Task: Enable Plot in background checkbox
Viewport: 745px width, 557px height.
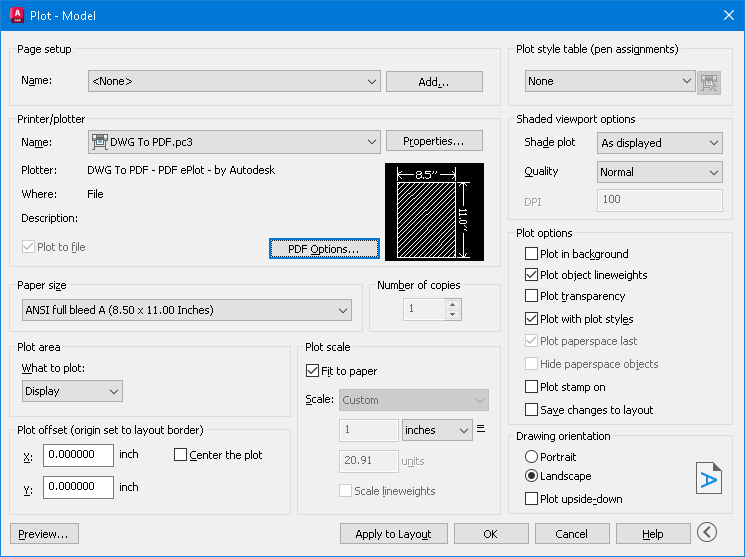Action: coord(531,253)
